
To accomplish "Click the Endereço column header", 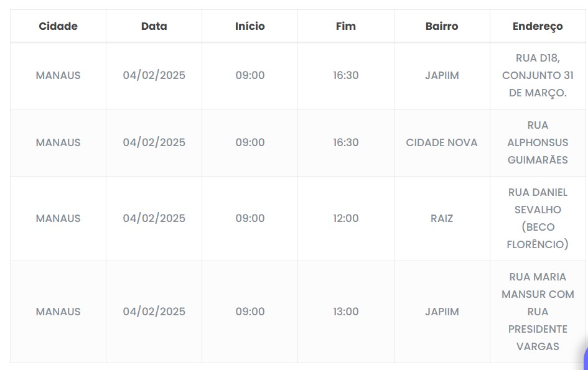I will [x=538, y=26].
